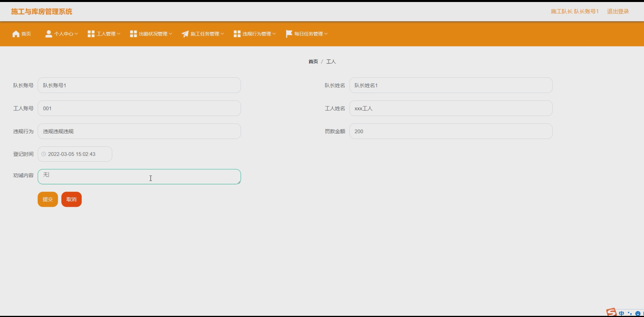Viewport: 644px width, 317px height.
Task: Click the paper plane icon for 施工任务管理
Action: click(x=185, y=34)
